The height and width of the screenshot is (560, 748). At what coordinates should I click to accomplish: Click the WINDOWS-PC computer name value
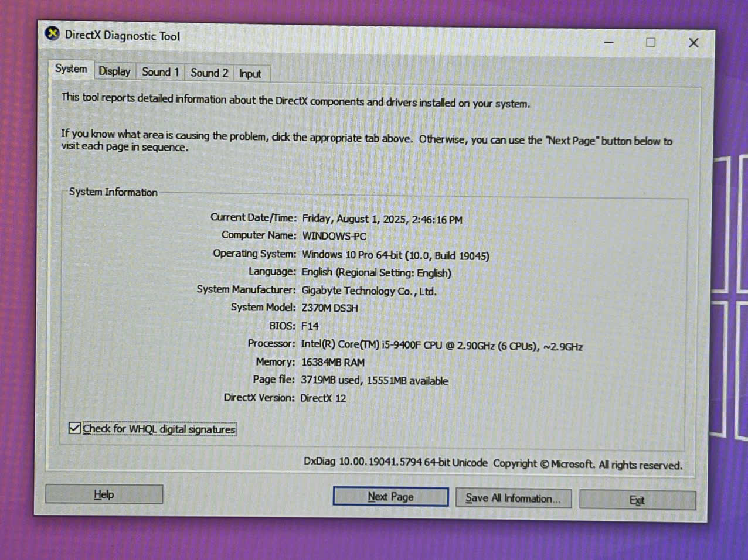(334, 237)
